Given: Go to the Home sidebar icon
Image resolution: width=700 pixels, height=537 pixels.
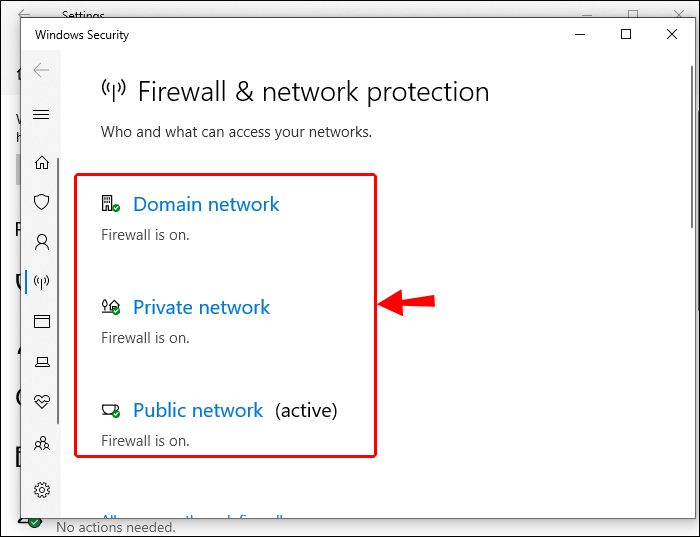Looking at the screenshot, I should pyautogui.click(x=42, y=162).
